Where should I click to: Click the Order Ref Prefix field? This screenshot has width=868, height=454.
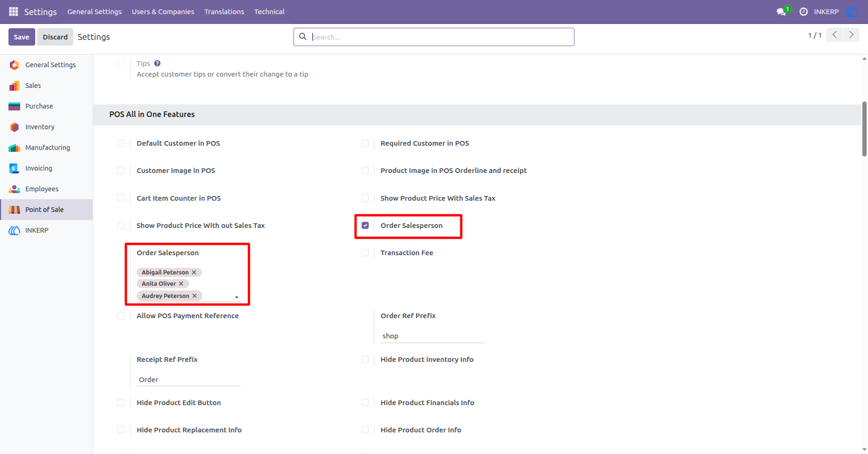[x=432, y=336]
